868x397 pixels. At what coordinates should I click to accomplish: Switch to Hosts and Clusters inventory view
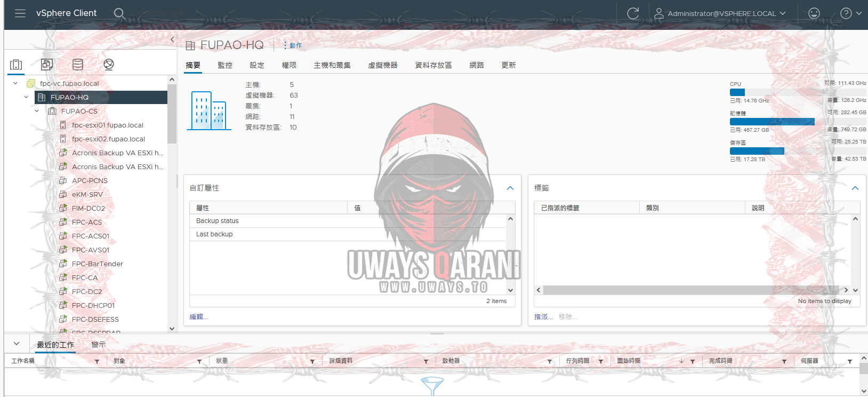(16, 65)
